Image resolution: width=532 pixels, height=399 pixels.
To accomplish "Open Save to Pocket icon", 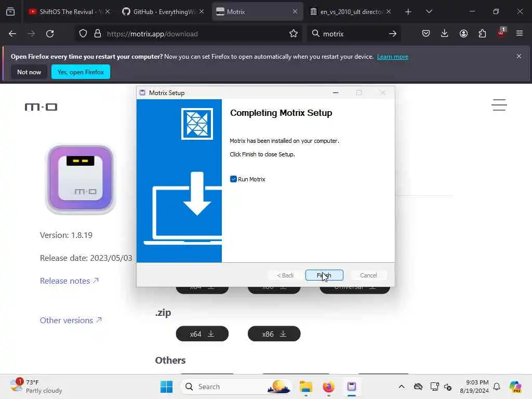I will pyautogui.click(x=426, y=34).
